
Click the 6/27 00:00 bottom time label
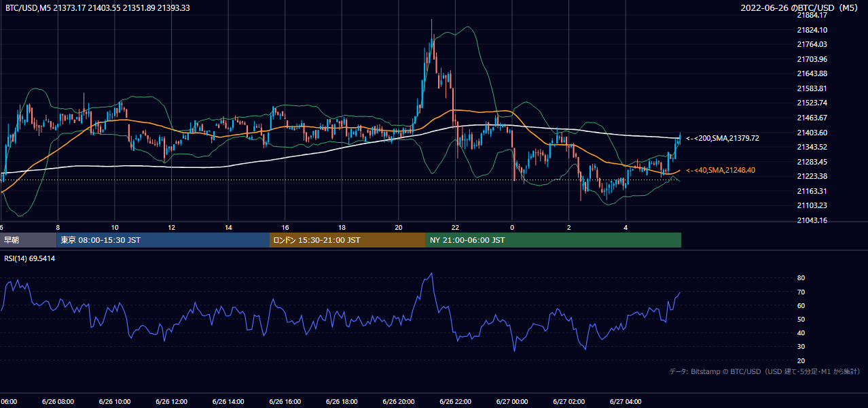point(512,402)
